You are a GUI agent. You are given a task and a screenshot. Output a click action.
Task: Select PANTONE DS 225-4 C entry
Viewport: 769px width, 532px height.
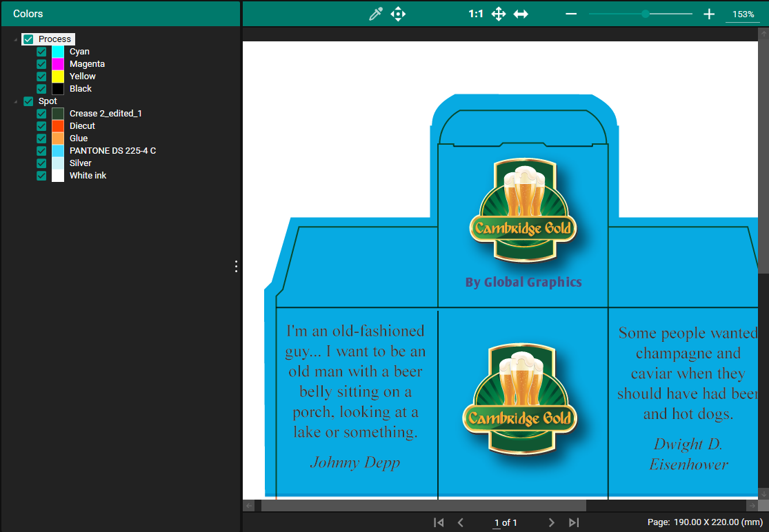(x=112, y=151)
